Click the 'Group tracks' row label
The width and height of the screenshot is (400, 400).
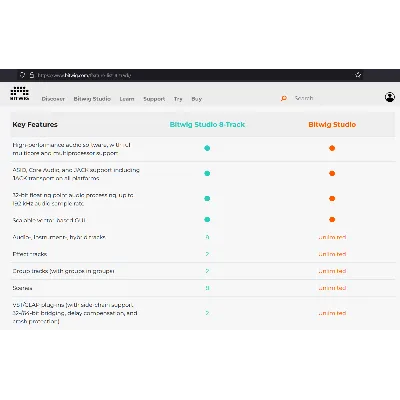pyautogui.click(x=63, y=271)
